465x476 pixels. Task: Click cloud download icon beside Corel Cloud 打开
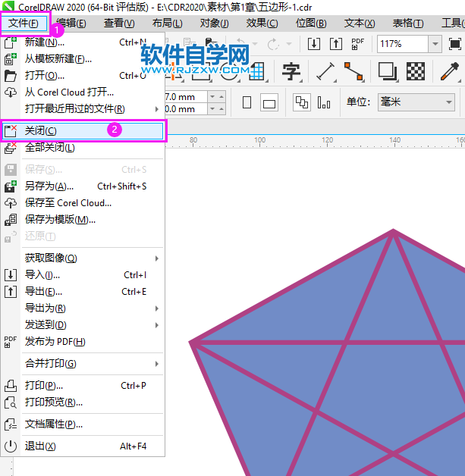[11, 92]
